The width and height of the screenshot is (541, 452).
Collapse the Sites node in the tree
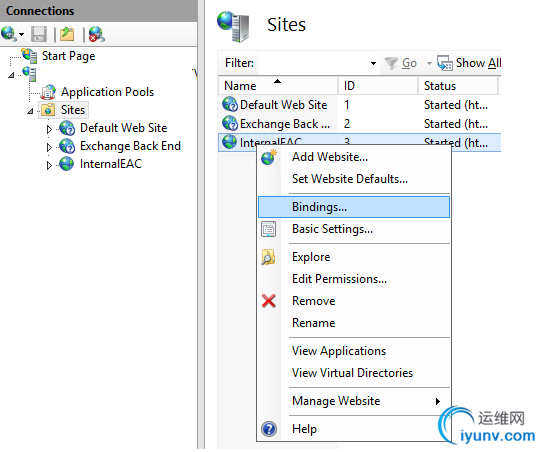[x=30, y=111]
